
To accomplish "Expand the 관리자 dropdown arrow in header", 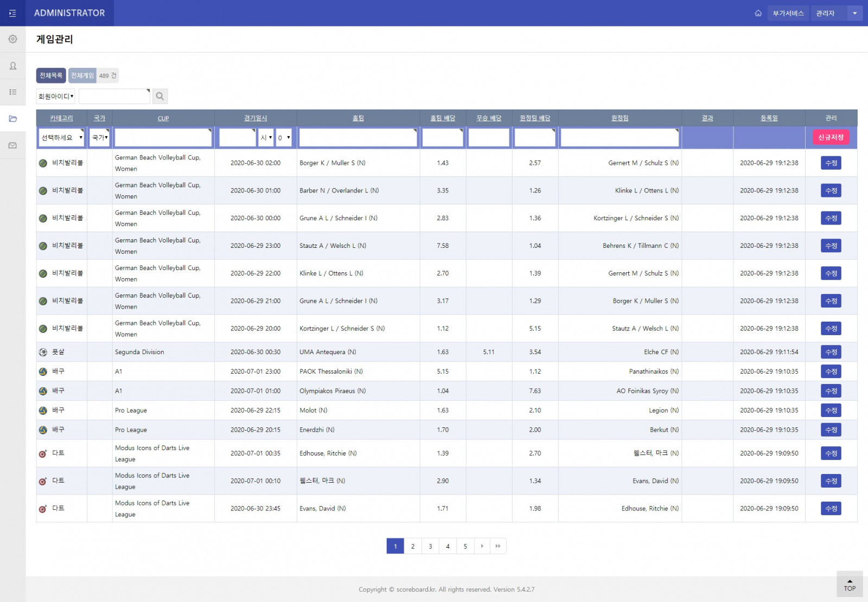I will (854, 13).
